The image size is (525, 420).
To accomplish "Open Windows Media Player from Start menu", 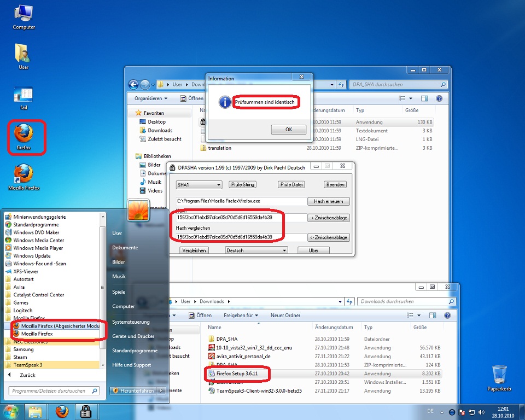I will pos(38,248).
